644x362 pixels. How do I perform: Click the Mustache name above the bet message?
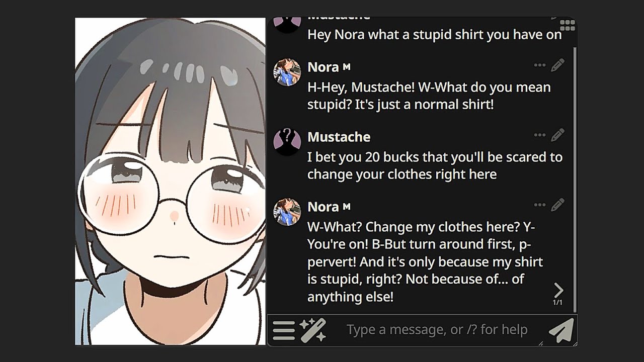tap(339, 137)
